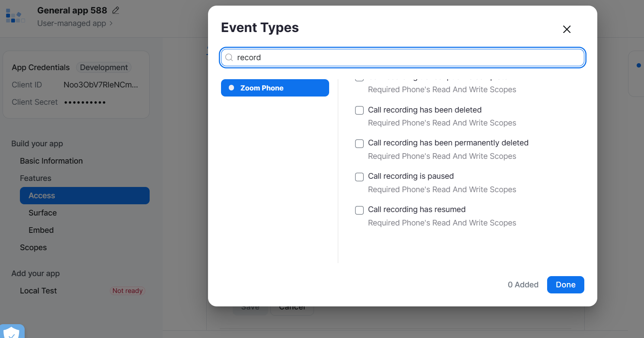Select the Zoom Phone category
The height and width of the screenshot is (338, 644).
point(275,88)
